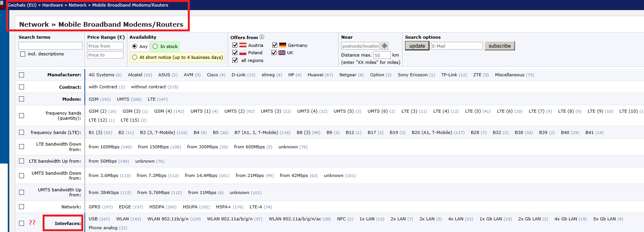Filter by manufacturer AVM

189,75
